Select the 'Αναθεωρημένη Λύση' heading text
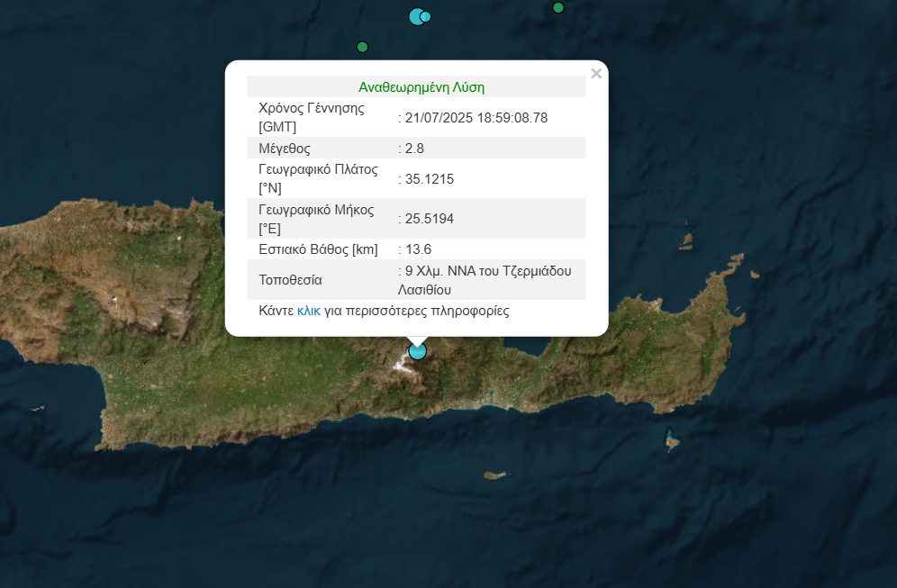 [x=421, y=87]
